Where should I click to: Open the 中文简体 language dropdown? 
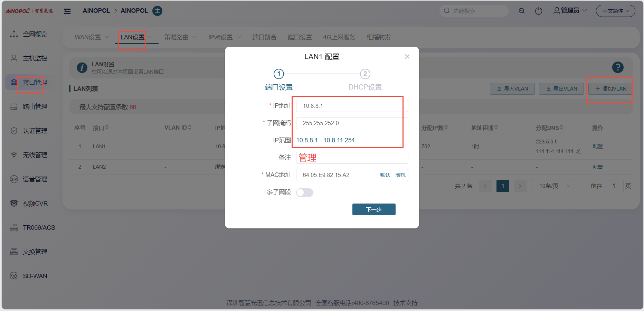click(615, 11)
